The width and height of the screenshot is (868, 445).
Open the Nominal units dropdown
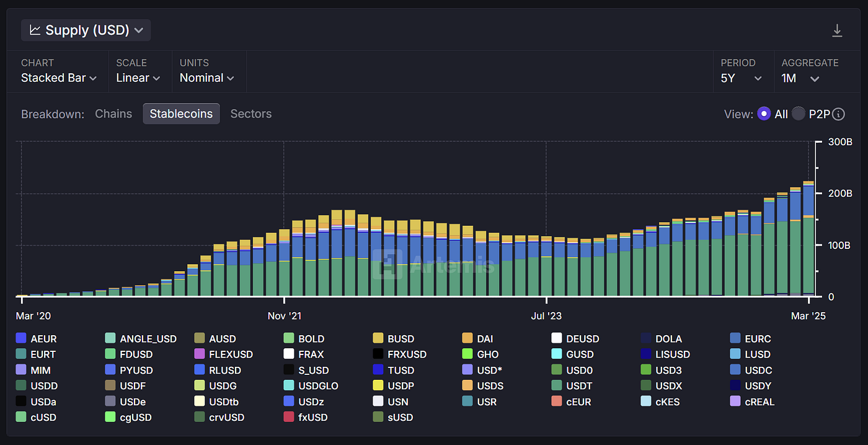tap(207, 78)
